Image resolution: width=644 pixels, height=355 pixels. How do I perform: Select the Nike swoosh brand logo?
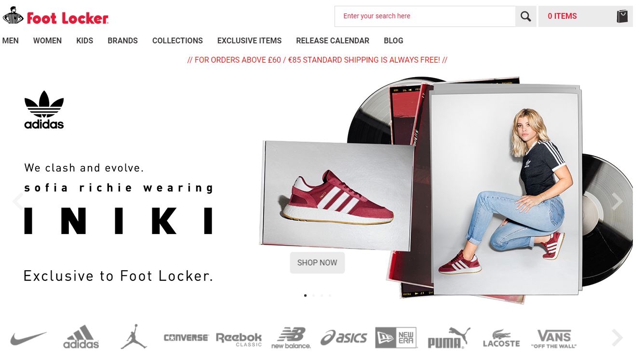click(28, 339)
